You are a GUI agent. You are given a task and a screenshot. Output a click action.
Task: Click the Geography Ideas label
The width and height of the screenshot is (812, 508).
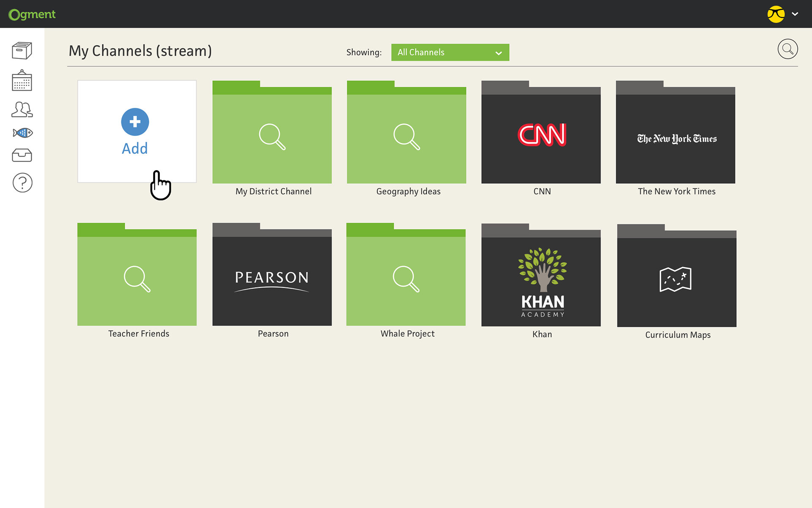(409, 192)
